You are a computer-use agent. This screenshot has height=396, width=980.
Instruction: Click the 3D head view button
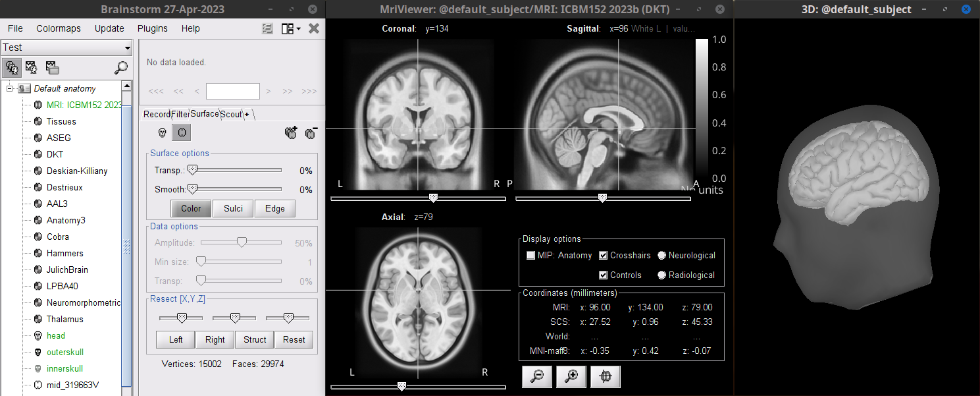coord(606,376)
